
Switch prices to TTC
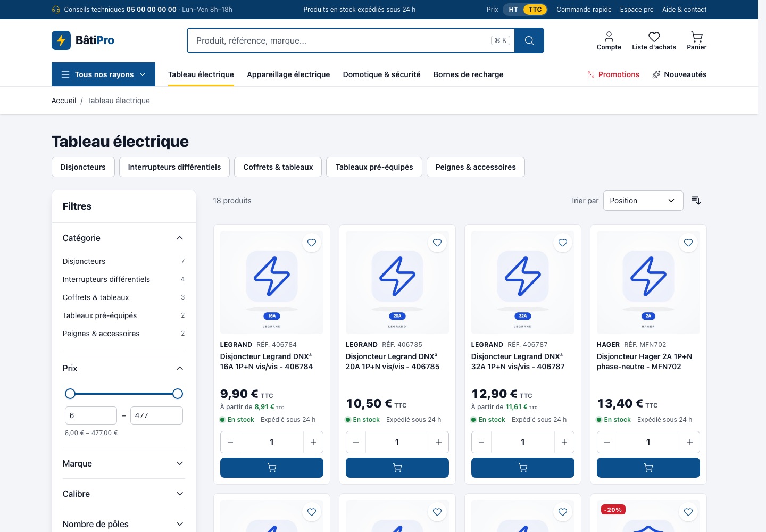[x=535, y=10]
